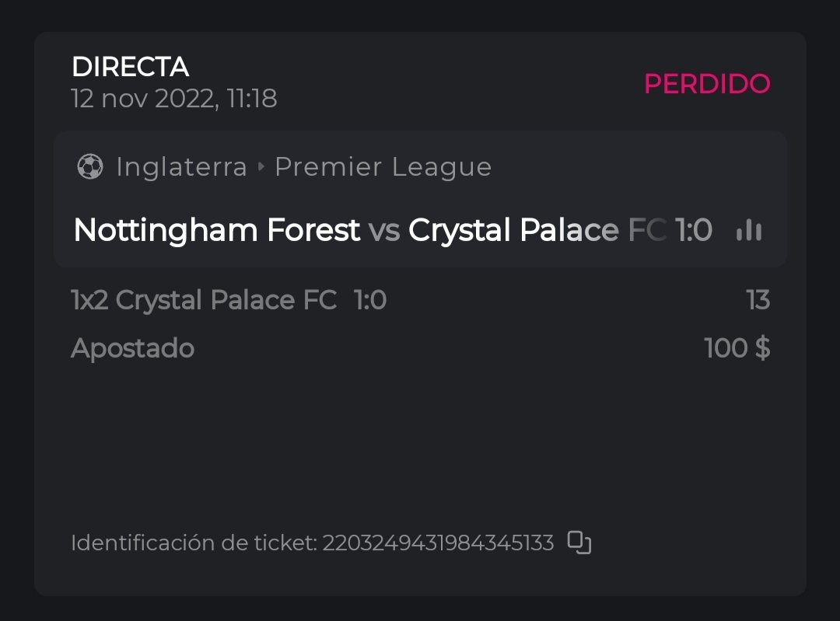Open match statistics bar chart icon
The height and width of the screenshot is (621, 840).
pyautogui.click(x=748, y=230)
